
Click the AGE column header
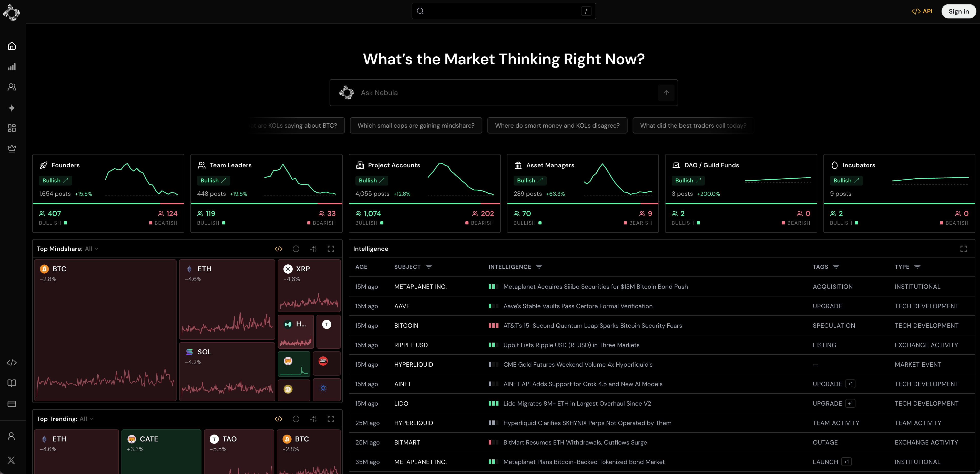(361, 267)
